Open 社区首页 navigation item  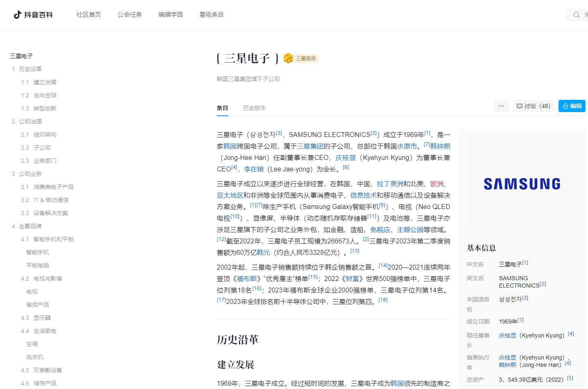[89, 14]
